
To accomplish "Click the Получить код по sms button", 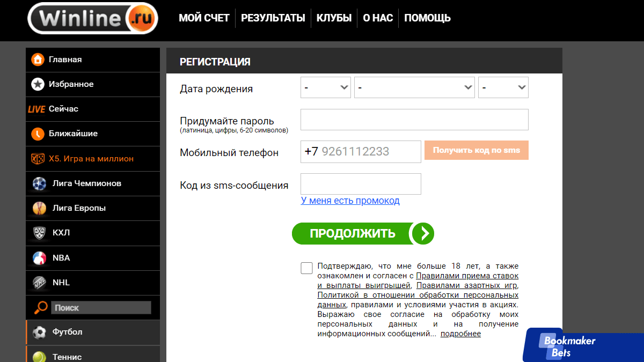I will point(476,150).
